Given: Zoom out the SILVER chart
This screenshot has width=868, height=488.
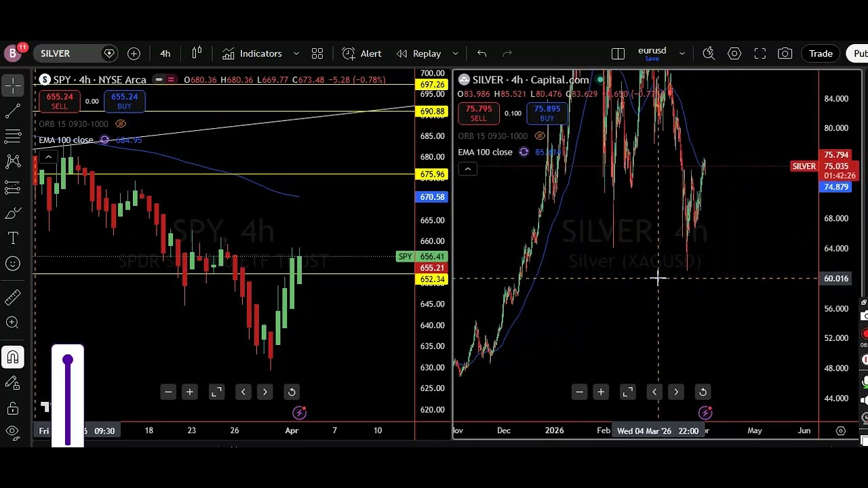Looking at the screenshot, I should click(x=579, y=392).
